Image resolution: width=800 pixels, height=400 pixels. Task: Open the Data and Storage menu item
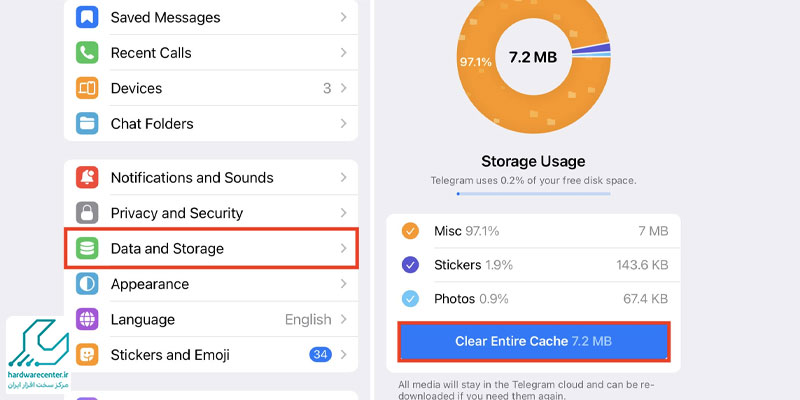point(211,248)
